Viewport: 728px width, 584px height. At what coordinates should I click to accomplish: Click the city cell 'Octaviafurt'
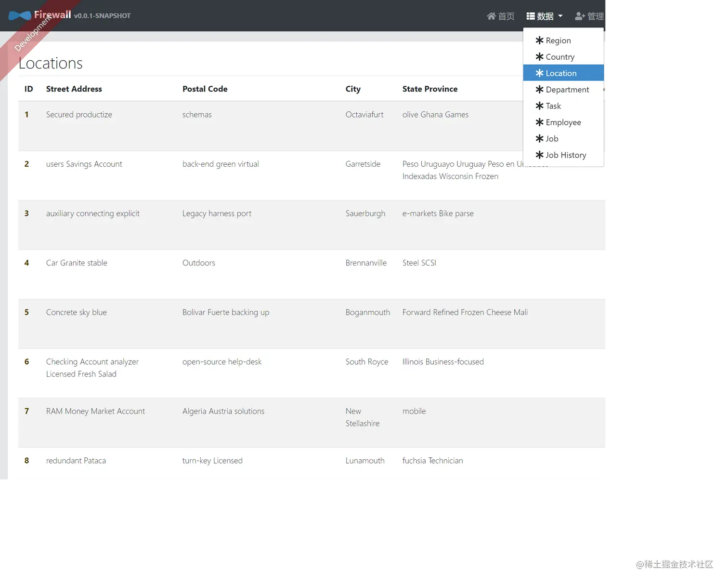[x=364, y=115]
